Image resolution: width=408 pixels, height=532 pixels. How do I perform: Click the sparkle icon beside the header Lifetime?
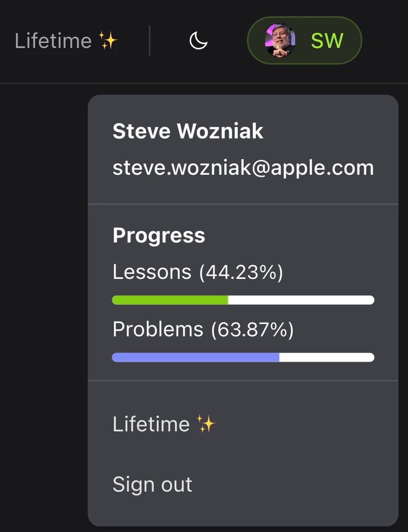[x=108, y=40]
